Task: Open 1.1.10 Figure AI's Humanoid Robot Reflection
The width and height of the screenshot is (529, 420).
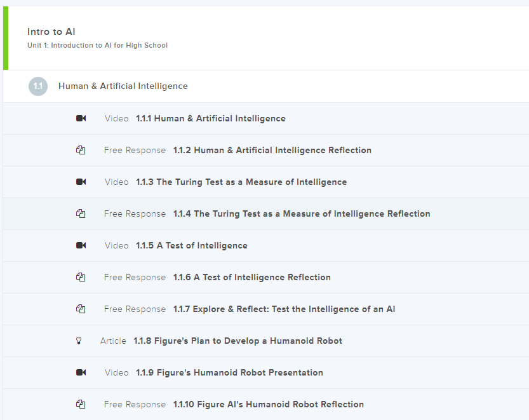Action: 268,404
